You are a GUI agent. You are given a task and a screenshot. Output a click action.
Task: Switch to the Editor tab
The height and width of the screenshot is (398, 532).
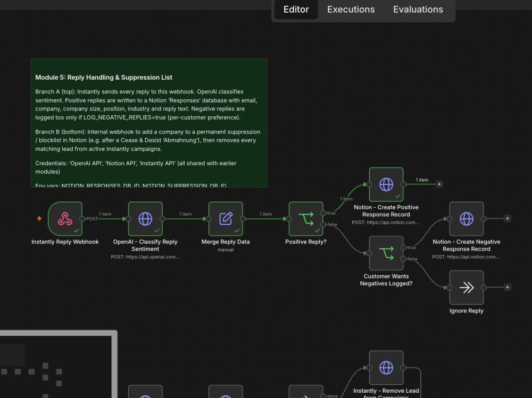[296, 10]
